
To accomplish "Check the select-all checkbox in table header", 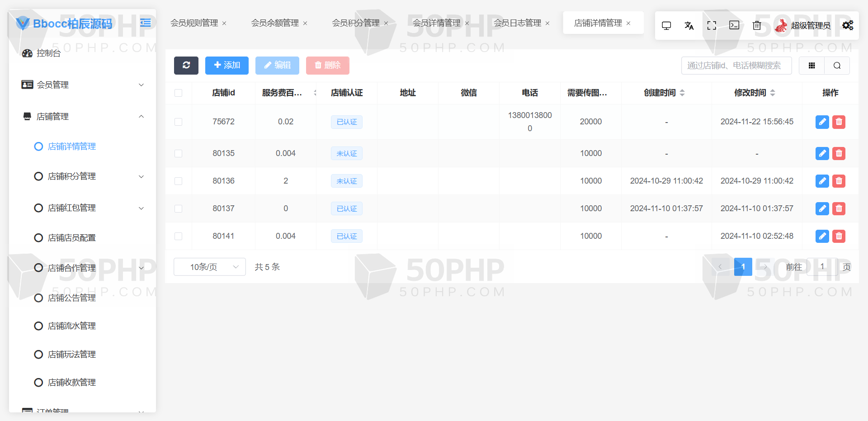I will (178, 93).
